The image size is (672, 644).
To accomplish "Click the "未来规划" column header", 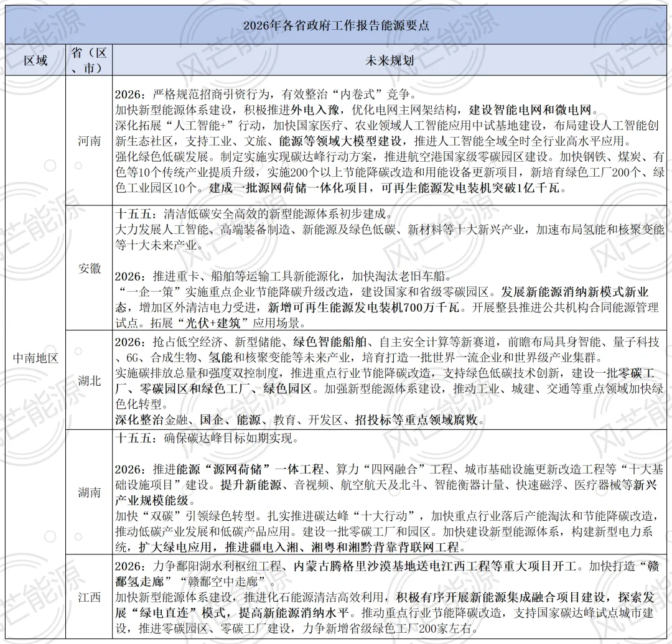I will (390, 60).
